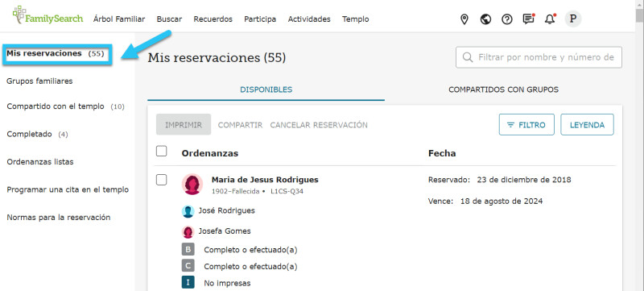Open the messages chat icon

coord(528,19)
